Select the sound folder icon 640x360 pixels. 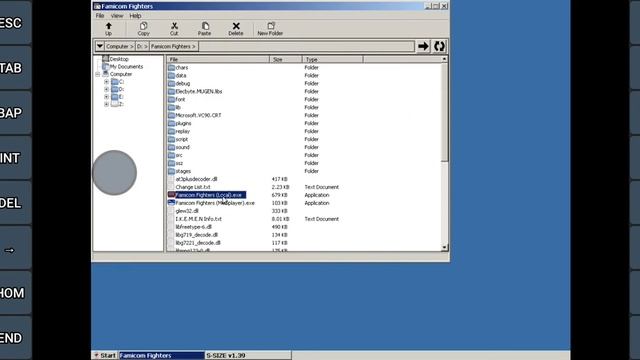tap(171, 147)
